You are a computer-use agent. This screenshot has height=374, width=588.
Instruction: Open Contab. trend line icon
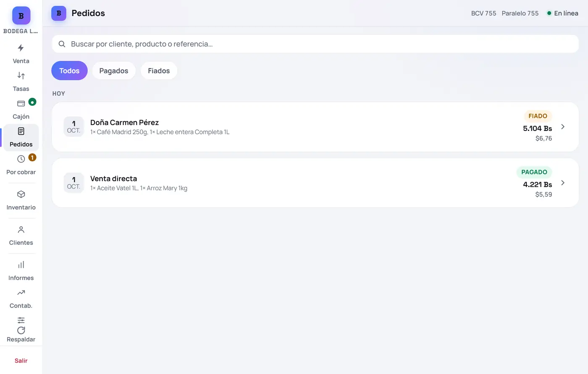coord(21,293)
